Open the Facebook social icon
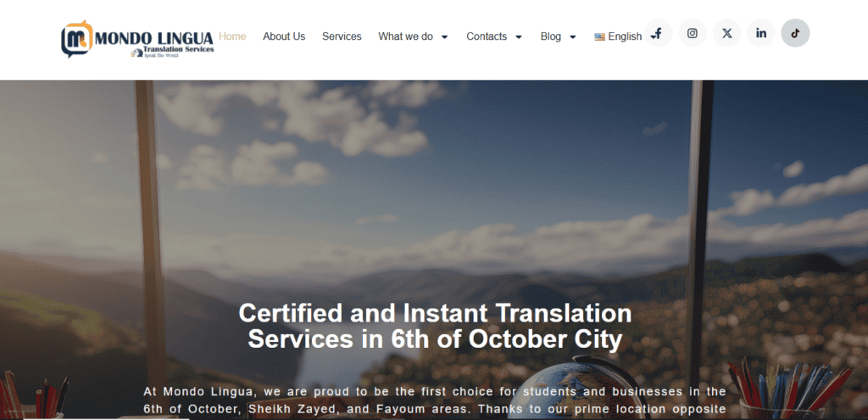Viewport: 868px width, 420px height. [x=658, y=33]
